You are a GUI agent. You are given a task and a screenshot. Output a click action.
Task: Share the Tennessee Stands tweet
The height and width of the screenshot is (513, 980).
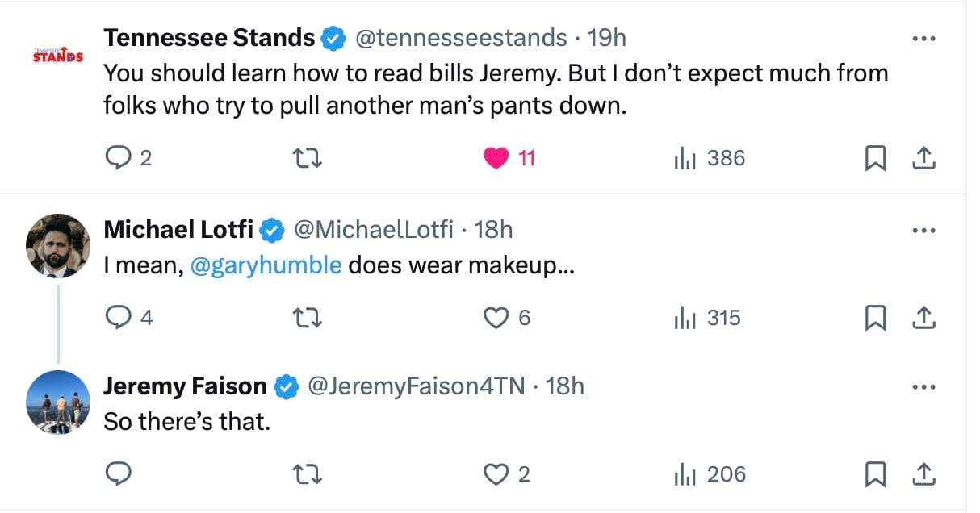click(923, 159)
